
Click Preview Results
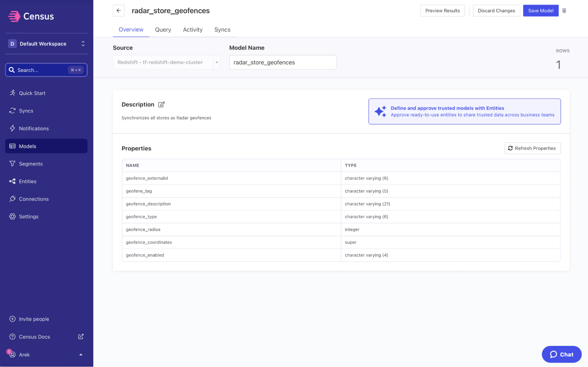(442, 11)
